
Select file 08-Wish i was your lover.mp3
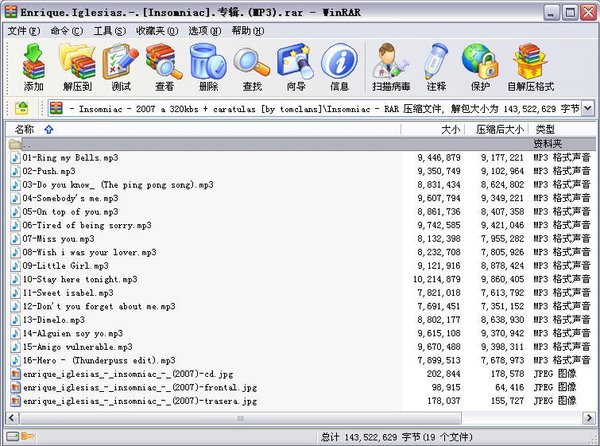[89, 252]
